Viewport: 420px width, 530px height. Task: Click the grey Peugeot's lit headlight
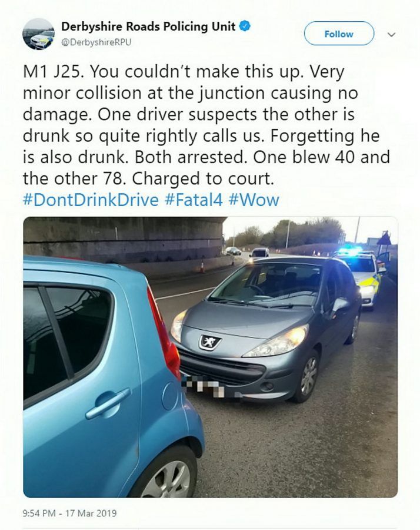[276, 342]
